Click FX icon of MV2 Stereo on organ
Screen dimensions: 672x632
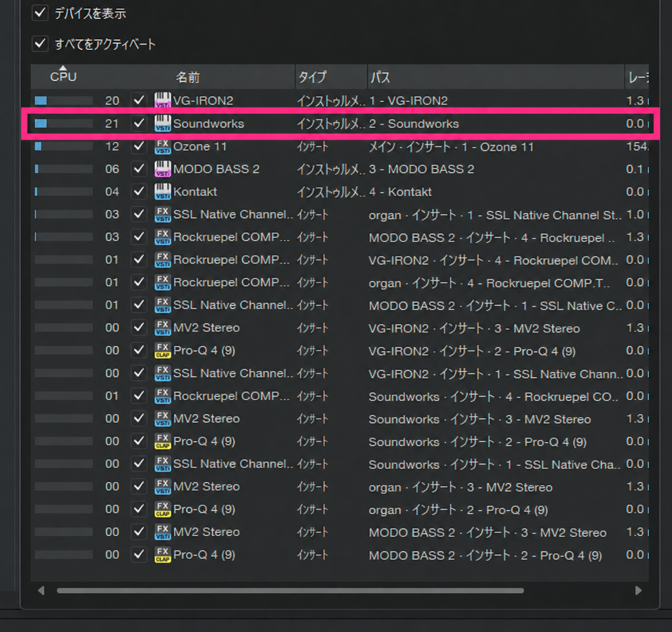tap(163, 486)
